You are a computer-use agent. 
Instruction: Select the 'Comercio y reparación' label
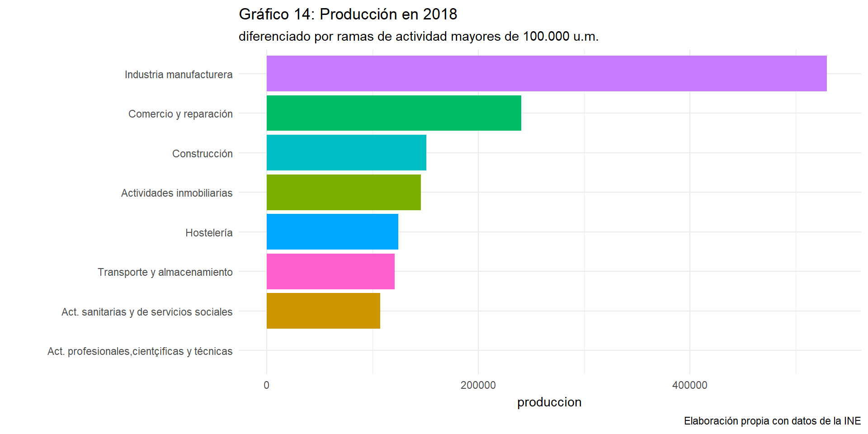coord(180,114)
